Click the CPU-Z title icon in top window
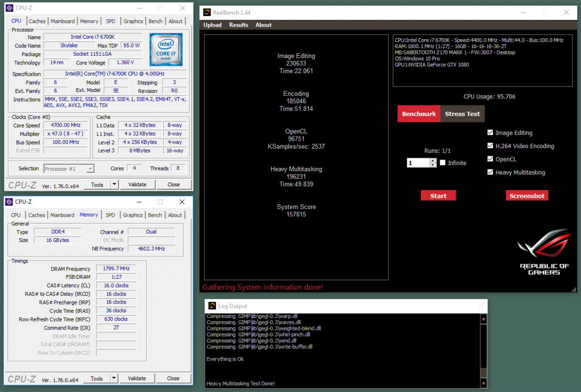This screenshot has width=581, height=392. 9,8
